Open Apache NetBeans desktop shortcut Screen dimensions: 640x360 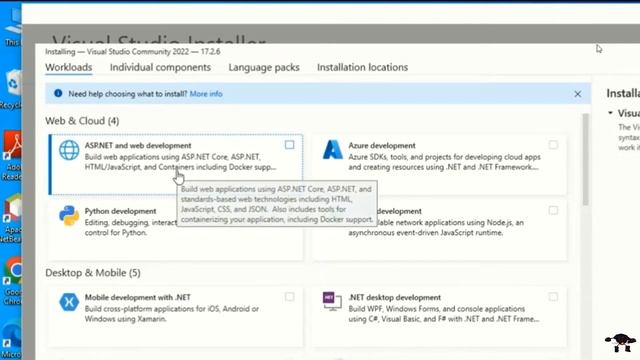[x=11, y=218]
